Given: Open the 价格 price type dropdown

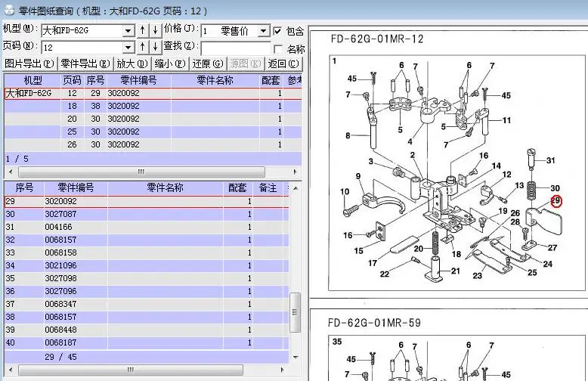Looking at the screenshot, I should click(264, 30).
